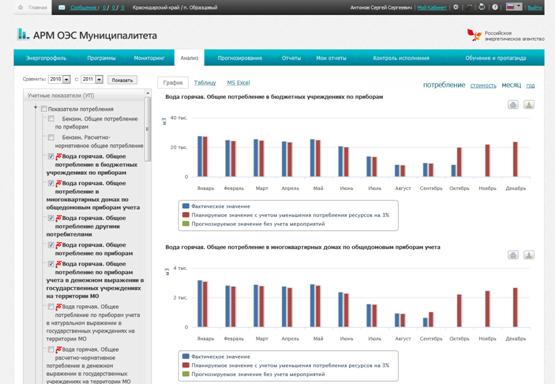Click the Выйти logout link
The image size is (555, 384).
click(x=534, y=7)
